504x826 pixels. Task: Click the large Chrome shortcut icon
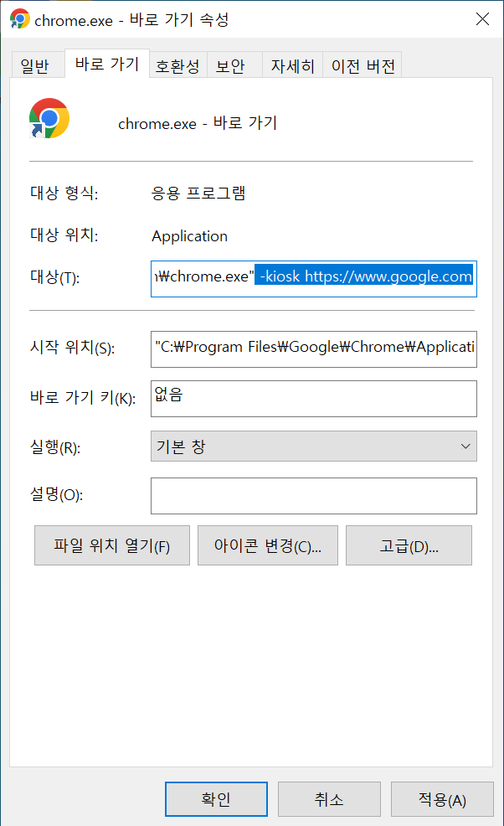[x=49, y=118]
